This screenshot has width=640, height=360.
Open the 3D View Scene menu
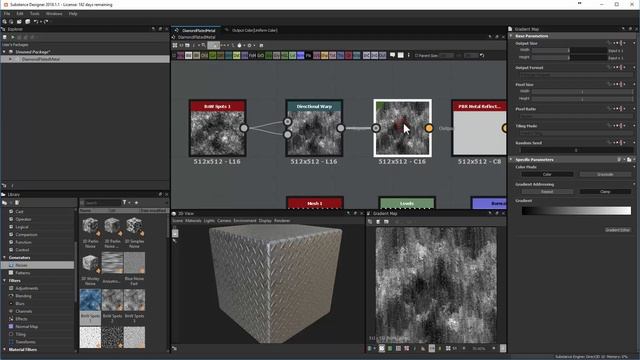point(177,221)
